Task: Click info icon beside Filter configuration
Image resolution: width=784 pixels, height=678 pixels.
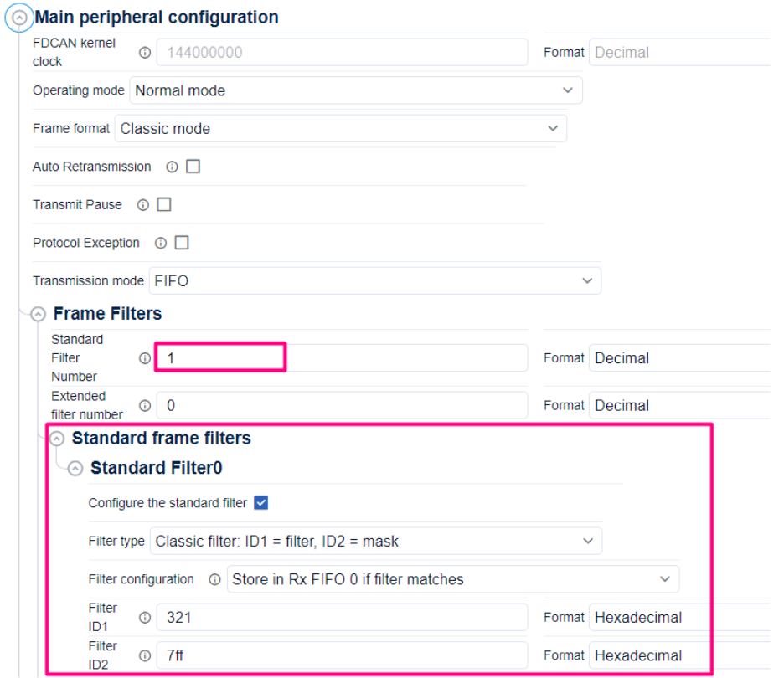Action: click(x=214, y=579)
